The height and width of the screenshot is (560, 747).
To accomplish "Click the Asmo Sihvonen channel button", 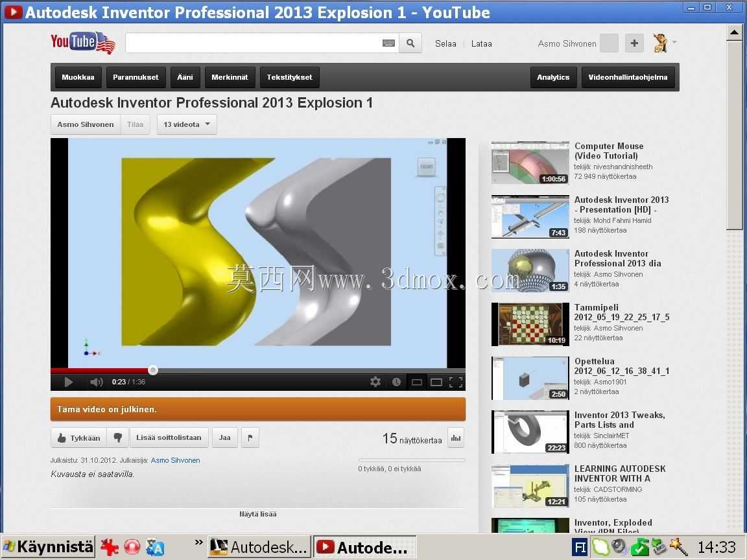I will point(86,124).
